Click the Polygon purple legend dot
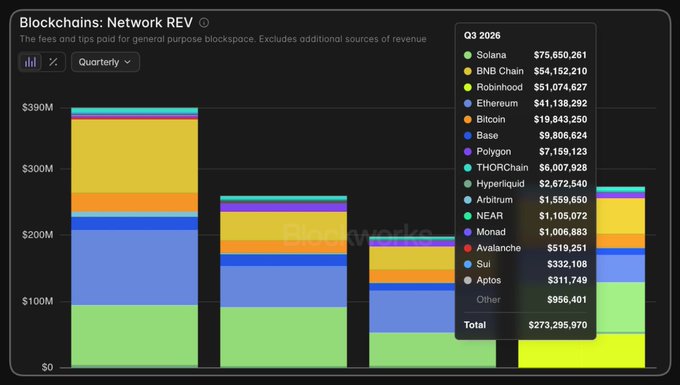Viewport: 680px width, 385px height. point(468,151)
